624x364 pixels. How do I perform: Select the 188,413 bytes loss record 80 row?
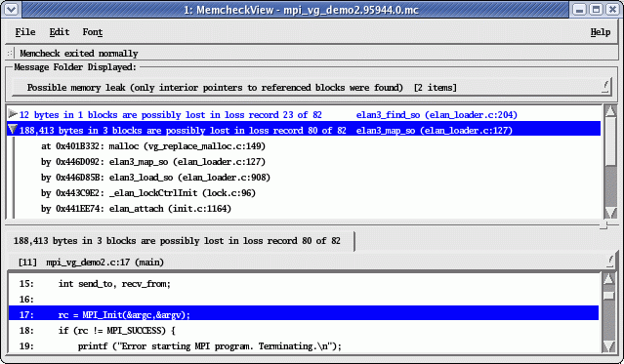click(x=304, y=130)
